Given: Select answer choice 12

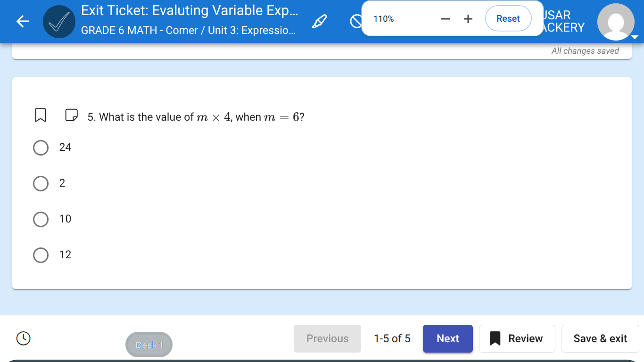Looking at the screenshot, I should click(41, 255).
